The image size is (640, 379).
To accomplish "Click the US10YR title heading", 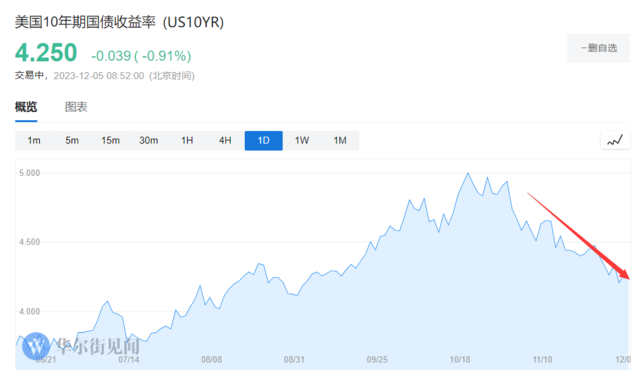I will (x=119, y=22).
